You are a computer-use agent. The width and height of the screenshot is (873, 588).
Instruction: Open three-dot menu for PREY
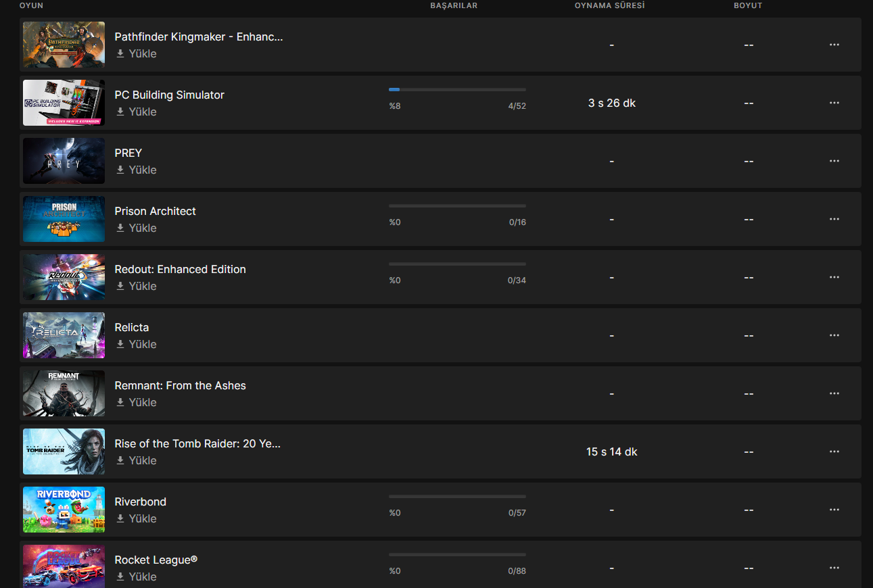(834, 161)
